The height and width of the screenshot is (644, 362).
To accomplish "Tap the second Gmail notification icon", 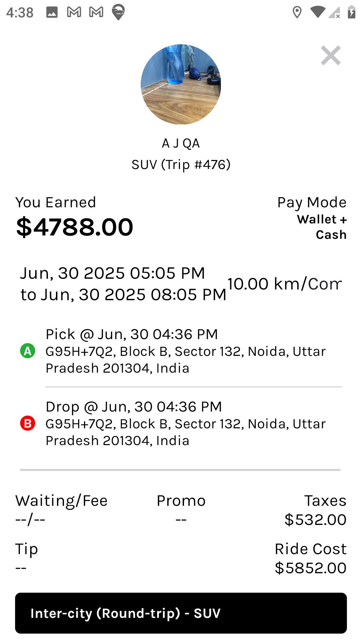I will (96, 12).
